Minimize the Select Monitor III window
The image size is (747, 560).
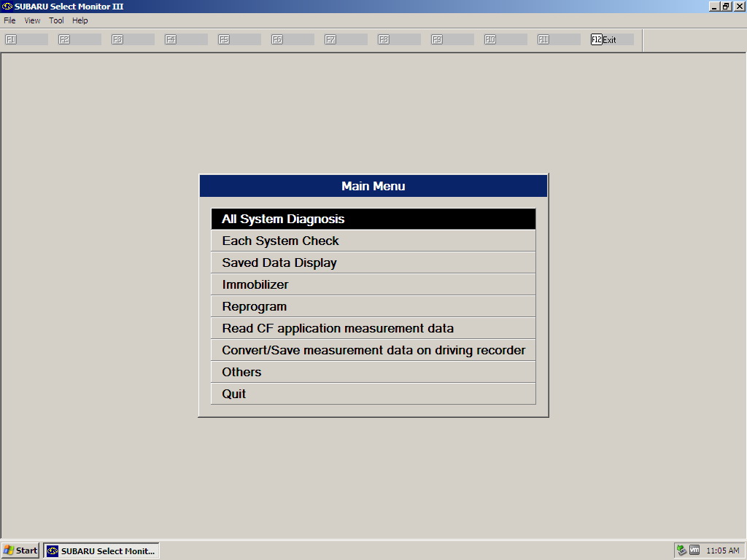click(714, 6)
